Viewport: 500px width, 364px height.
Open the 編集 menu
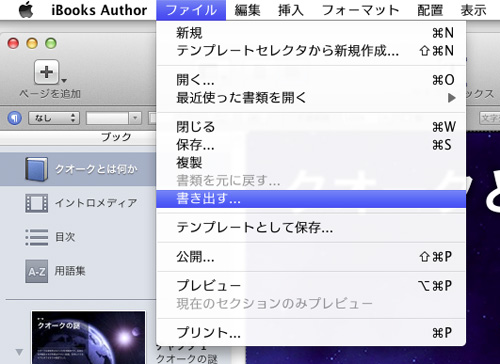pyautogui.click(x=247, y=10)
